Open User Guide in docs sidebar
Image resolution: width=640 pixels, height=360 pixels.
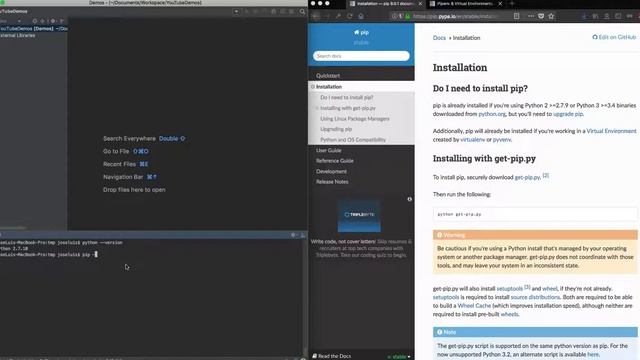pyautogui.click(x=329, y=150)
